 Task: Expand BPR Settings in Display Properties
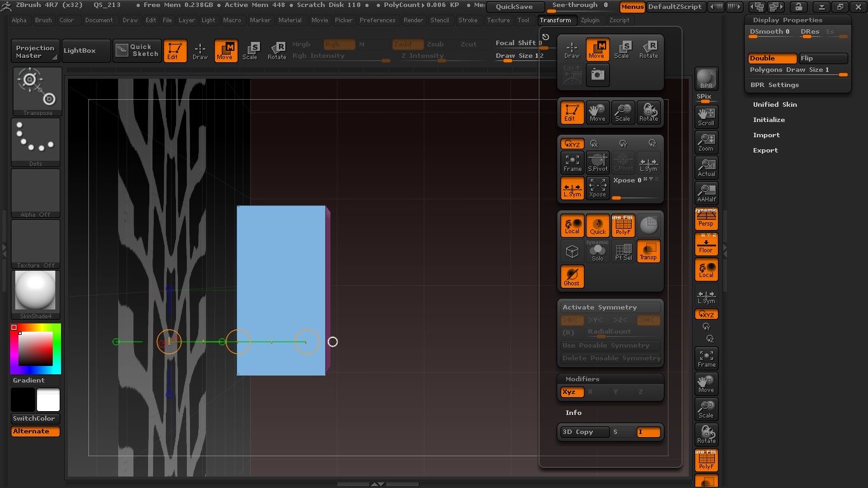coord(775,85)
